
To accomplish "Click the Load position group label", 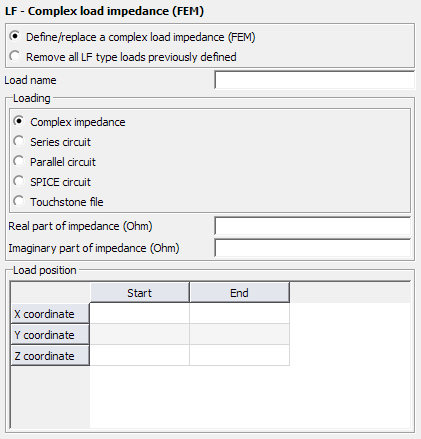I will 45,270.
